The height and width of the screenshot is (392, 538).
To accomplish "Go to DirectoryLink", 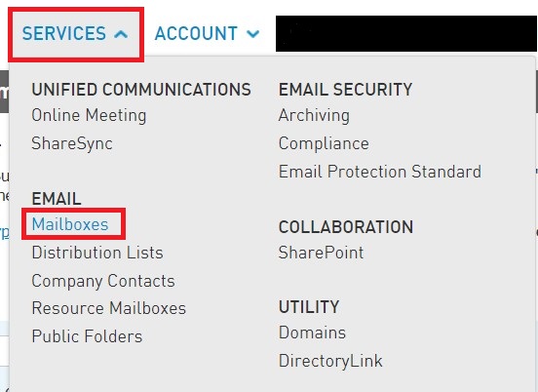I will (x=330, y=361).
